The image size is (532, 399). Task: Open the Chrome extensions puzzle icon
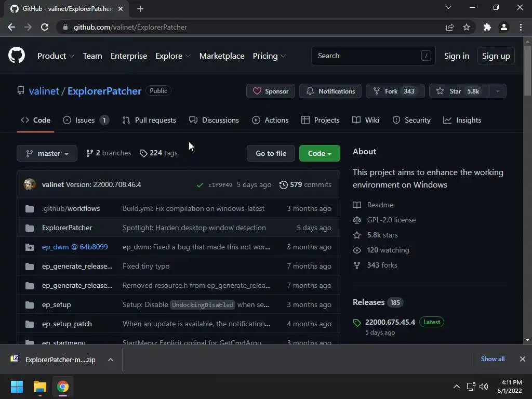[487, 27]
